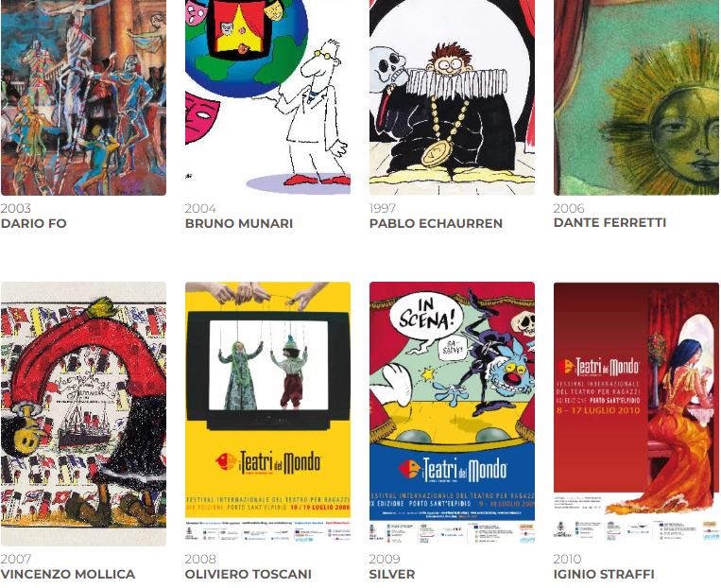Open the 2008 Oliviero Toscani puppet poster
The width and height of the screenshot is (721, 588).
click(x=267, y=414)
